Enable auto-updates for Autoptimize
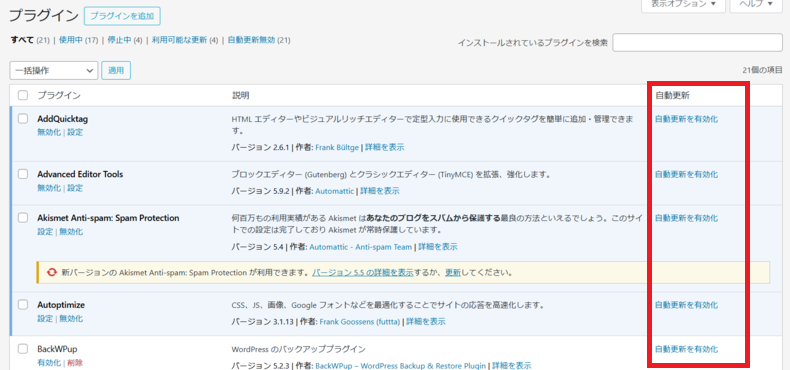790x370 pixels. (686, 305)
